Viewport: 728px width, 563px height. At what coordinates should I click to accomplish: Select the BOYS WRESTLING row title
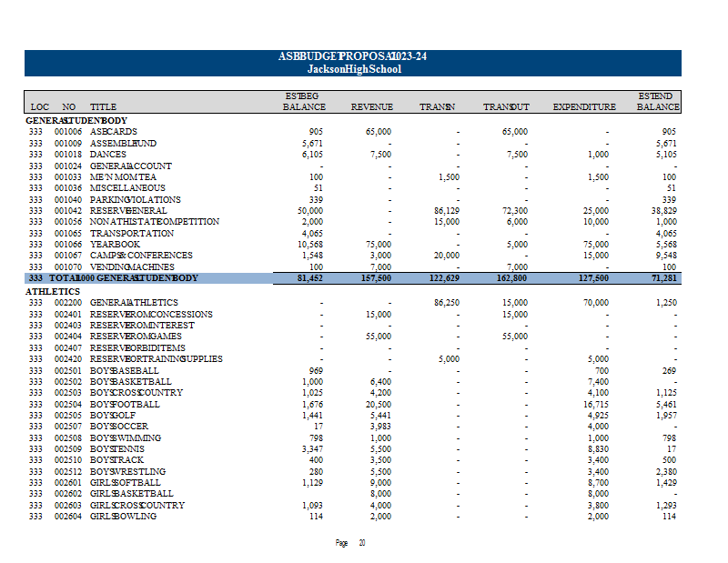click(x=127, y=472)
